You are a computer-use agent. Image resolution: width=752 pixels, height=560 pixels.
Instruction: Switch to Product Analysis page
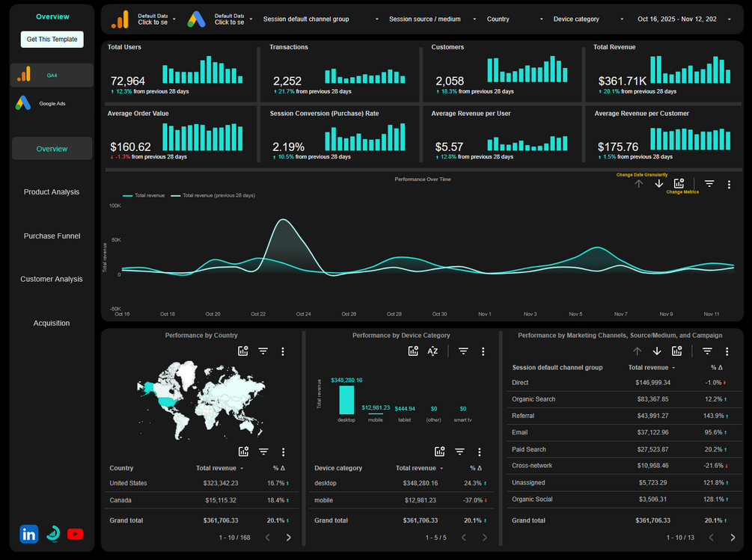click(x=52, y=191)
